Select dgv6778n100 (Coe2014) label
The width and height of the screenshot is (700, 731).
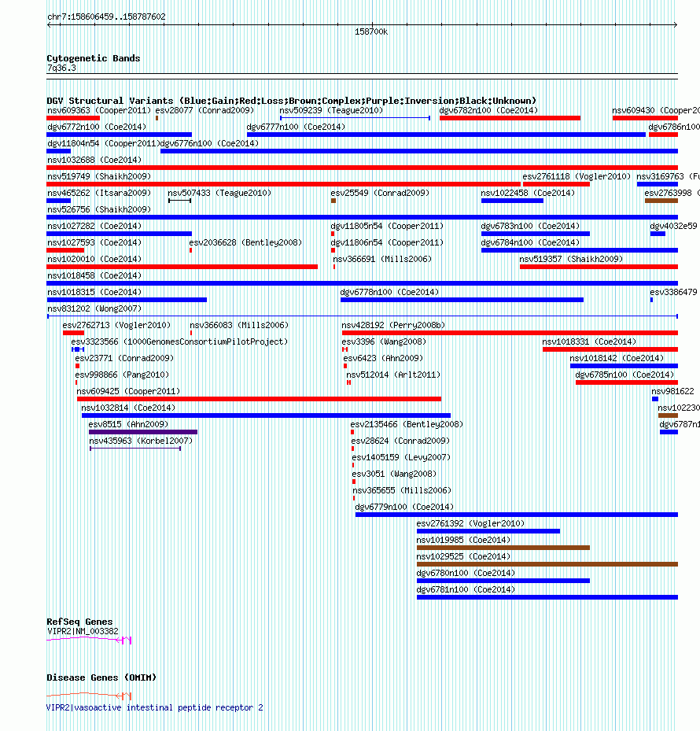coord(389,292)
